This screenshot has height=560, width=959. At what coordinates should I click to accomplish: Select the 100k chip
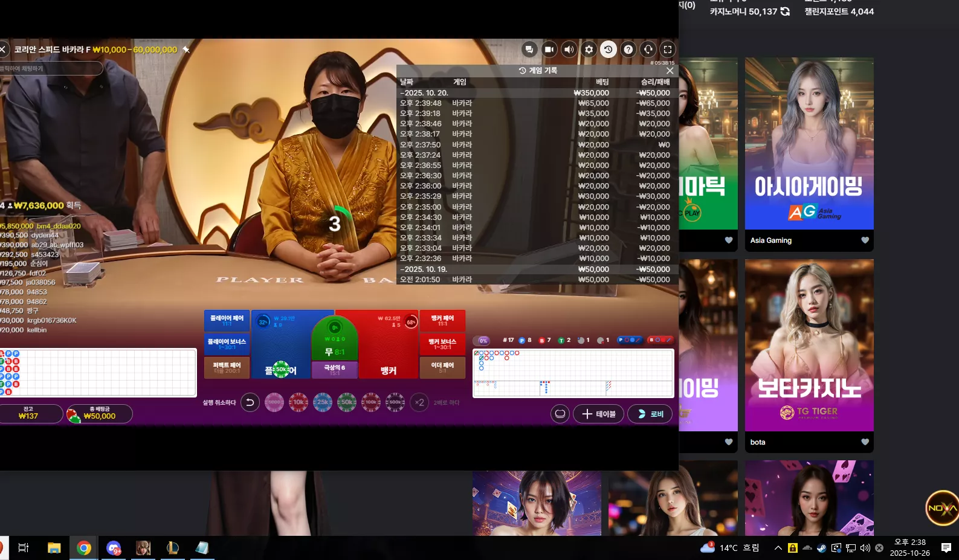pos(371,402)
